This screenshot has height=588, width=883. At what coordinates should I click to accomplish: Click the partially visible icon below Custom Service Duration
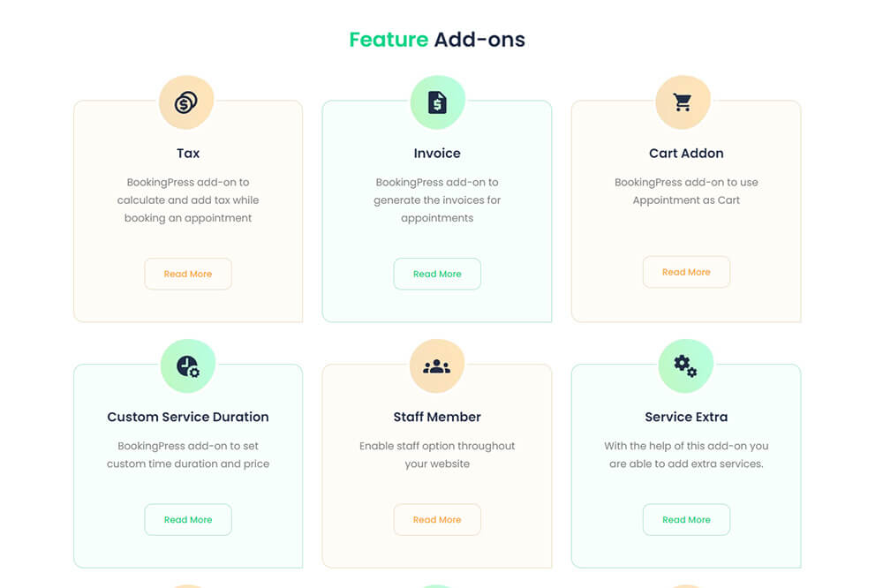pos(187,584)
